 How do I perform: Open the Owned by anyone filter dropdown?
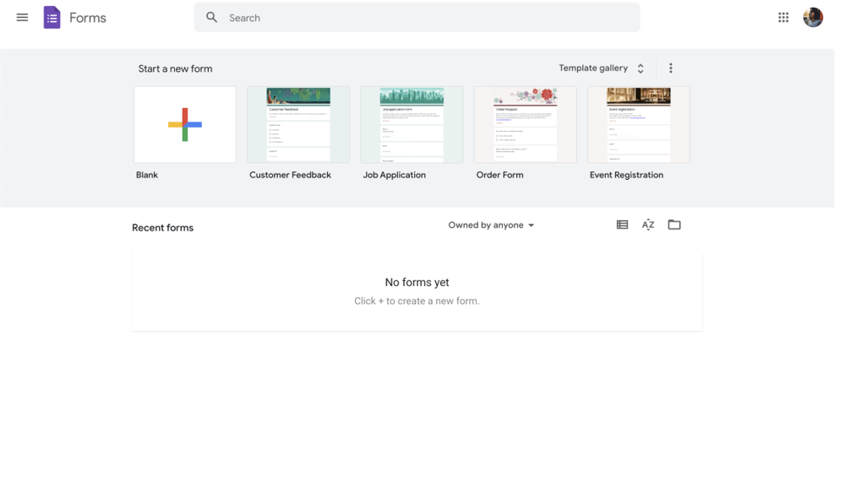pyautogui.click(x=491, y=225)
